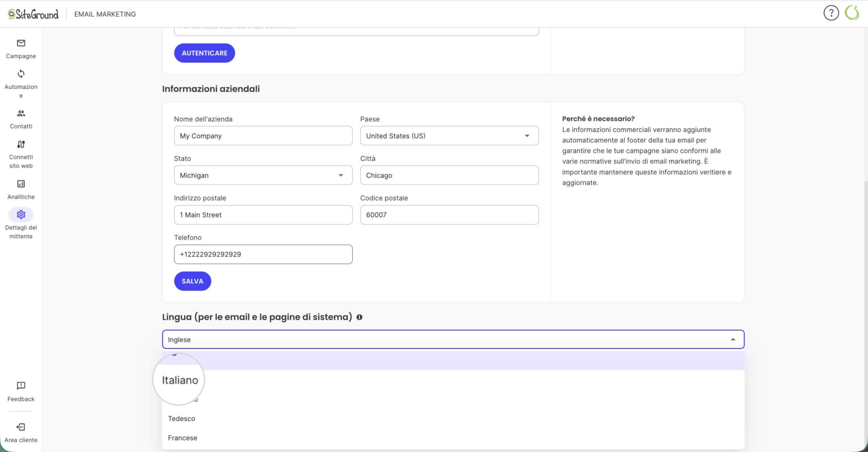Show the language info tooltip icon
The width and height of the screenshot is (868, 452).
pyautogui.click(x=360, y=318)
